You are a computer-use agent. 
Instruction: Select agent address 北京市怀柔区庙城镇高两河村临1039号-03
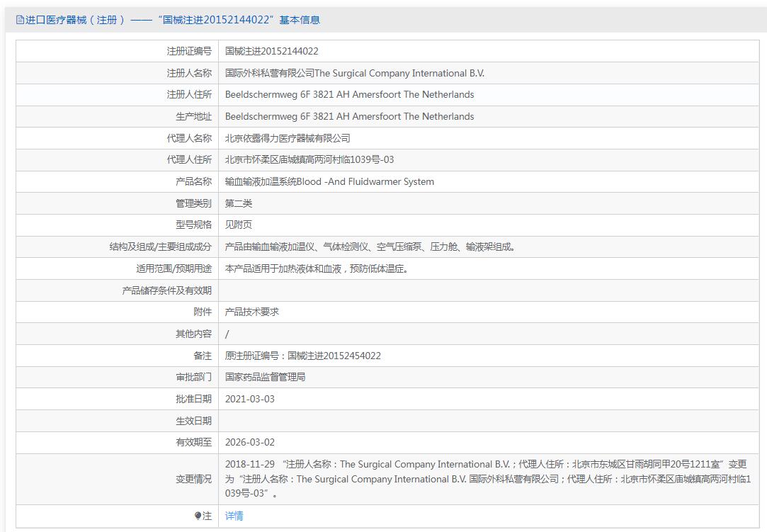pos(309,159)
